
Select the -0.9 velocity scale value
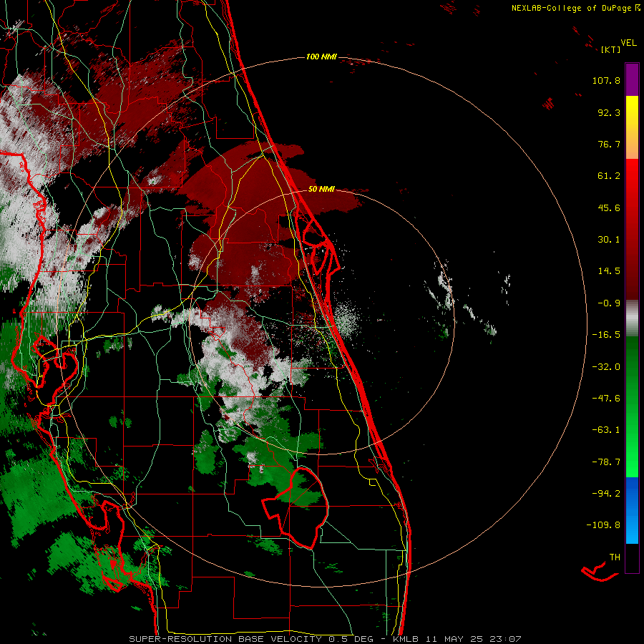609,303
